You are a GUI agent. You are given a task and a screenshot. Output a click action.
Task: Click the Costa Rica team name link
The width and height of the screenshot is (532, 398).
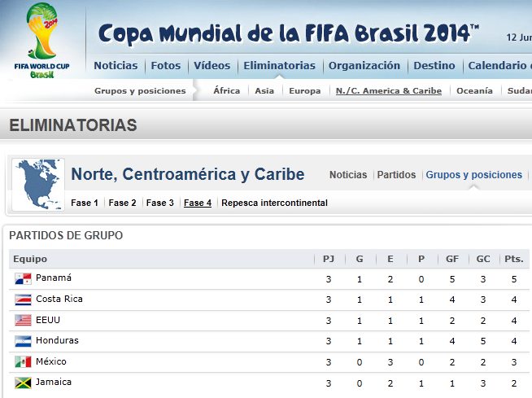pos(59,299)
